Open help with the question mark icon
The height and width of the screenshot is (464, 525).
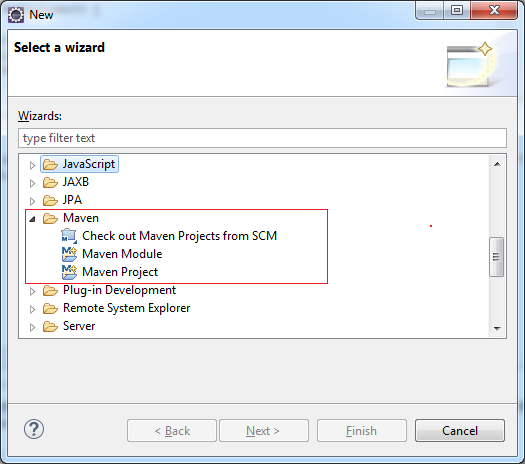(x=34, y=429)
